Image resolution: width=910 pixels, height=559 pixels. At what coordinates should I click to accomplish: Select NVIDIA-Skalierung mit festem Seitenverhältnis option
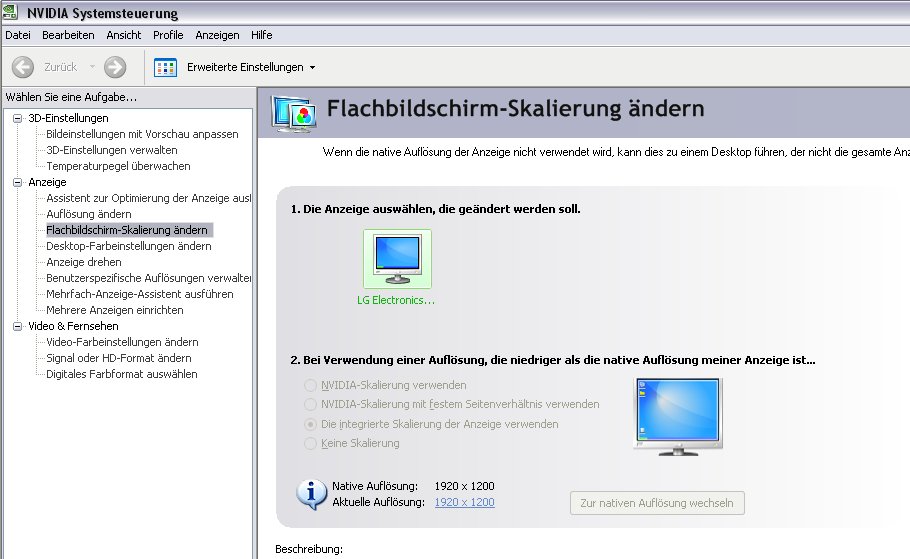pyautogui.click(x=310, y=405)
